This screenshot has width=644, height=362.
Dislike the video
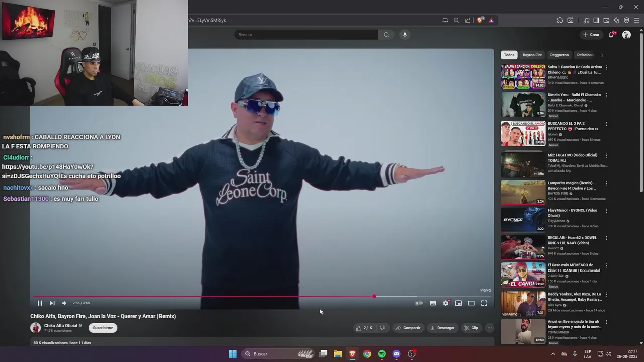pyautogui.click(x=382, y=328)
